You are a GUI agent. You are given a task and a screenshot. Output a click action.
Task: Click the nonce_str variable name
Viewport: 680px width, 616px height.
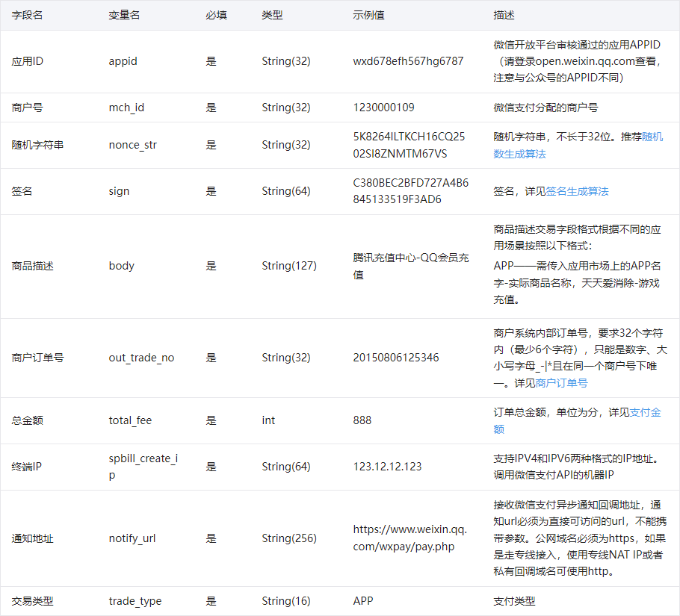tap(133, 145)
